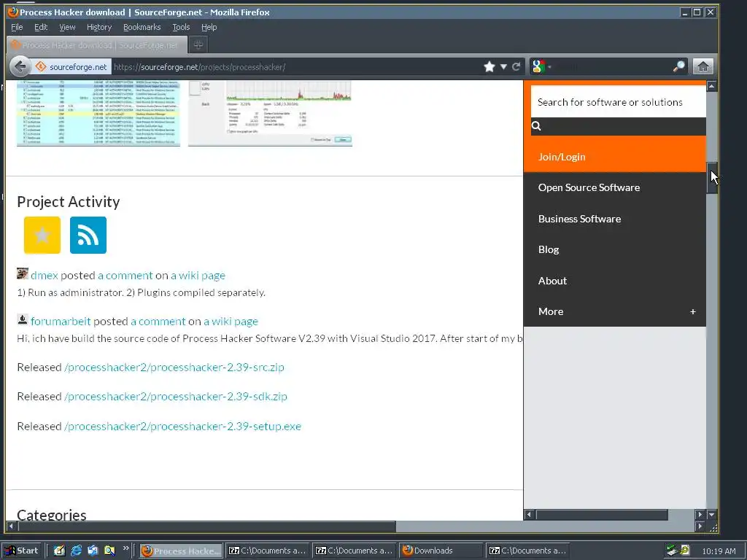This screenshot has width=747, height=560.
Task: Bookmark this page with the star icon
Action: [x=489, y=66]
